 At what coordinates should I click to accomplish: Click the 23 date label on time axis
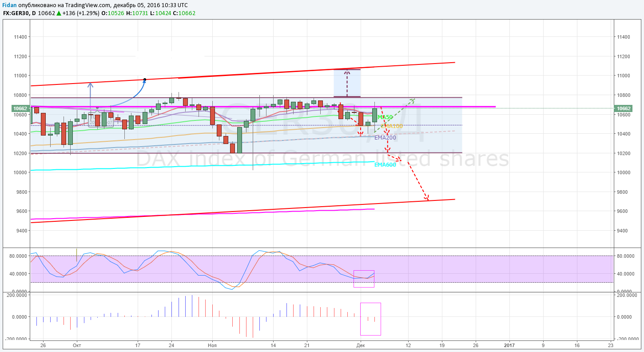[610, 345]
